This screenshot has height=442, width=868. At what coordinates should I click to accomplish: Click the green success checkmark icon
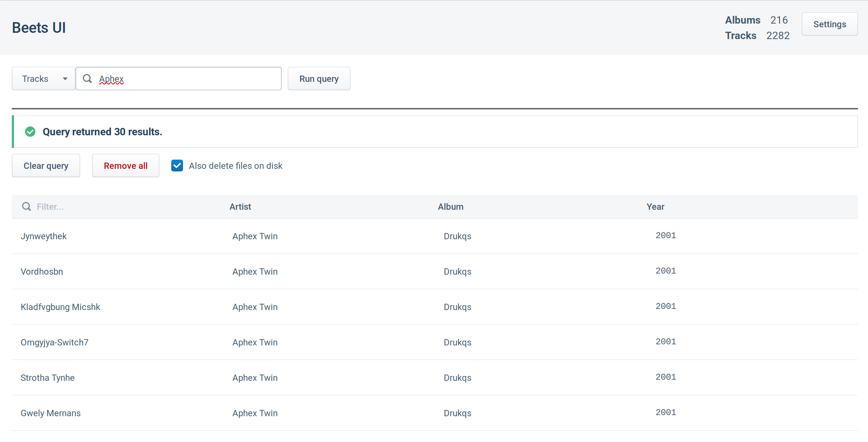click(30, 132)
